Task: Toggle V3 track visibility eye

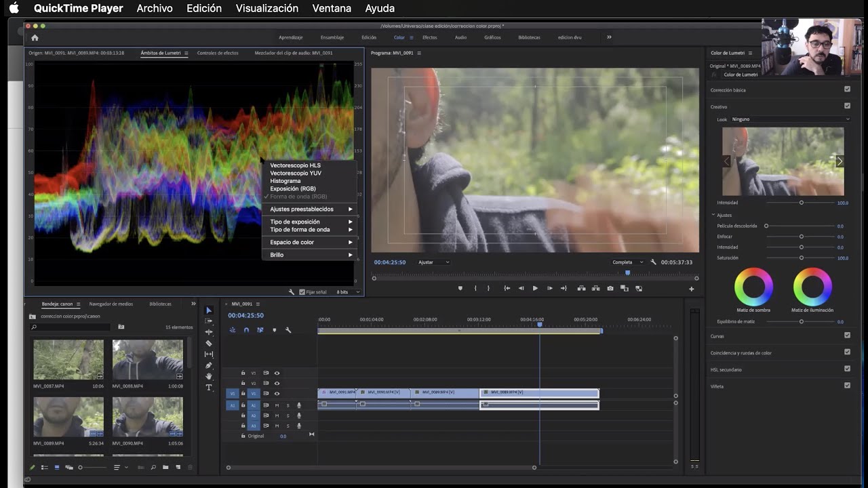Action: [x=277, y=373]
